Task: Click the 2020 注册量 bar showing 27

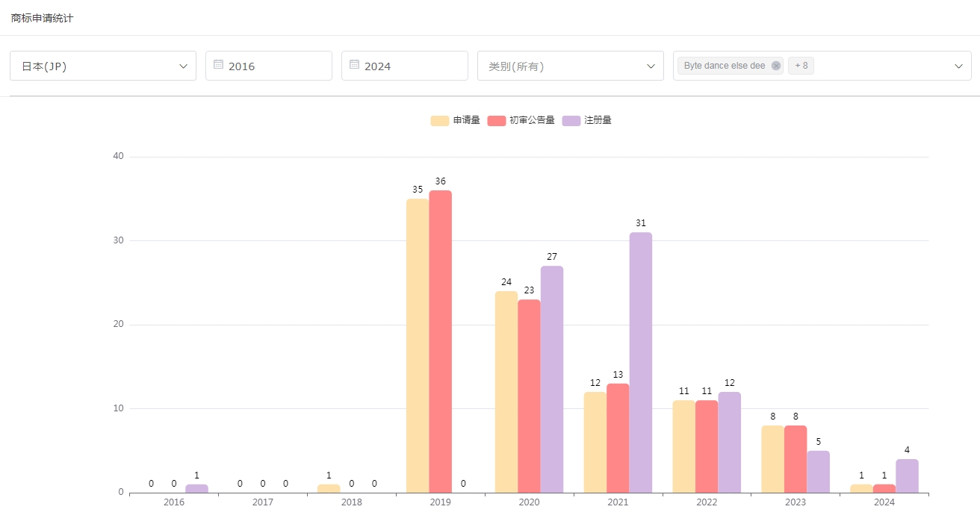Action: coord(552,379)
